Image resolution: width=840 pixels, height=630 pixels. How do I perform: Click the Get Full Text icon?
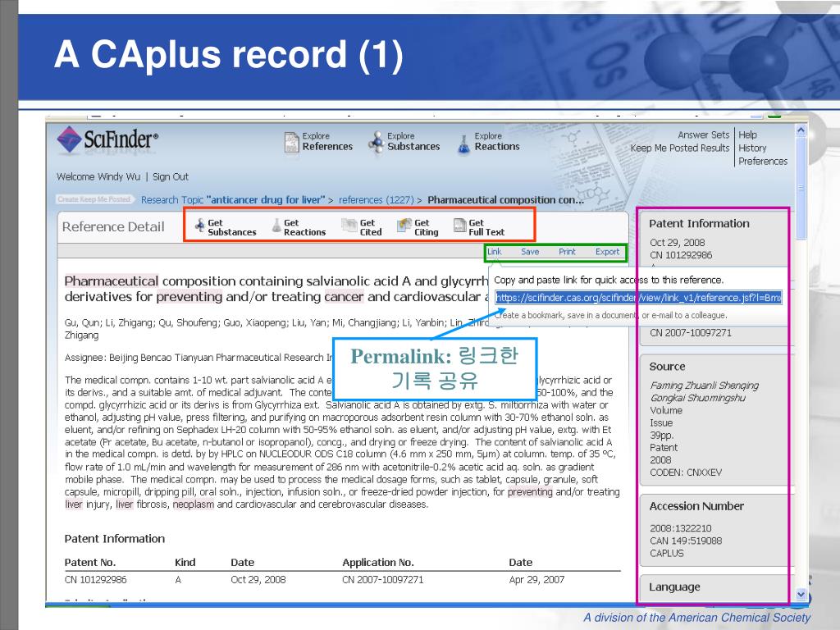[x=459, y=226]
